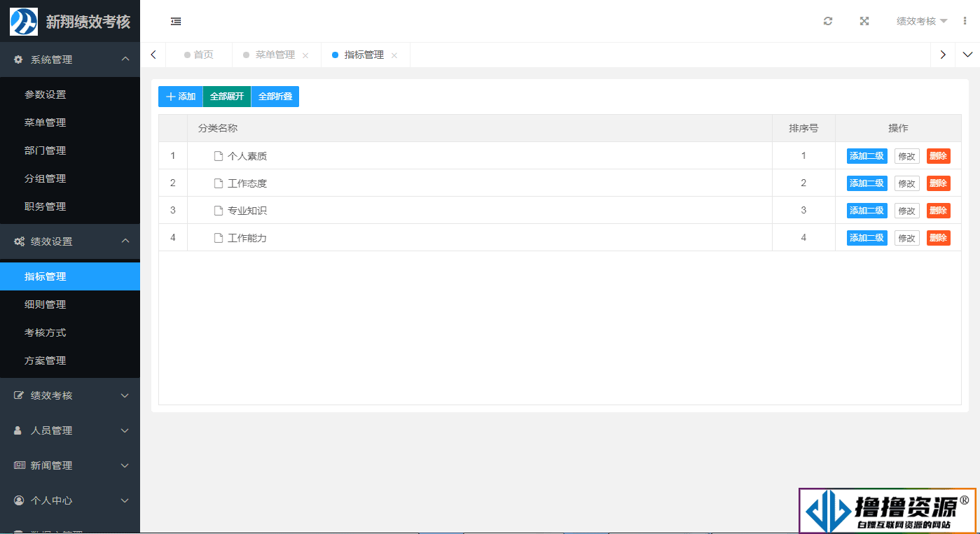Open 菜单管理 in sidebar
The image size is (980, 534).
point(70,122)
